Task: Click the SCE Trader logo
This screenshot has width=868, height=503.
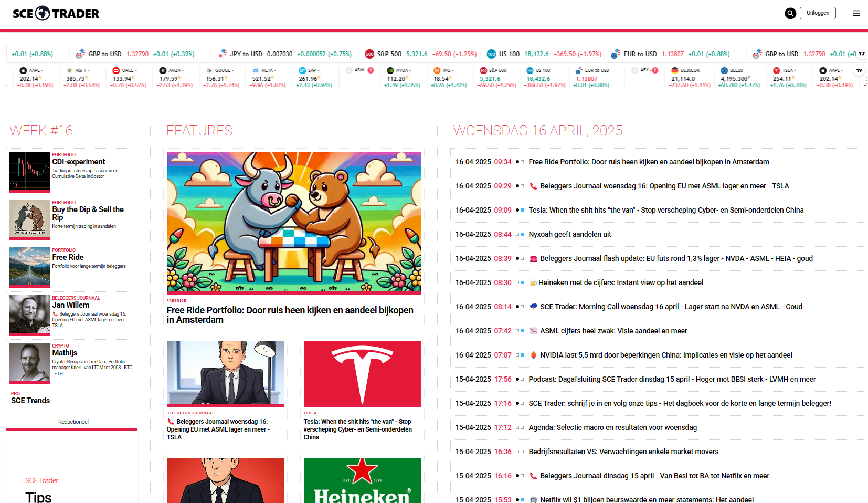Action: coord(56,14)
